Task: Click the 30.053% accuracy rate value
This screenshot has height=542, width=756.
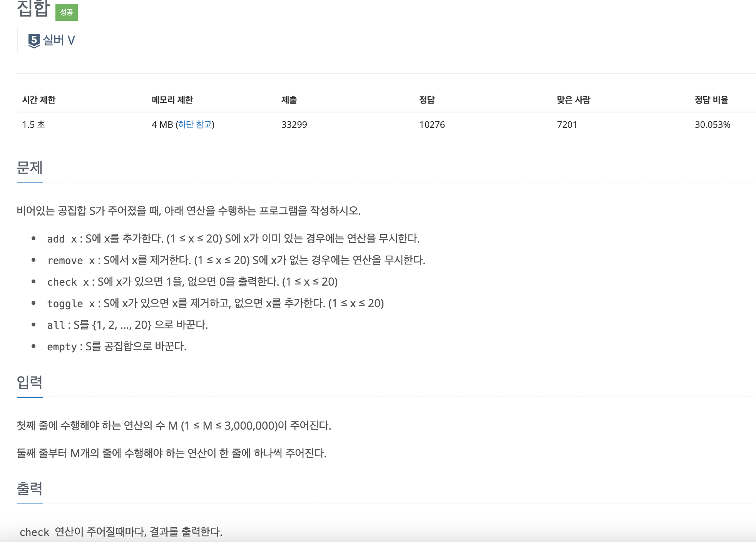Action: 712,124
